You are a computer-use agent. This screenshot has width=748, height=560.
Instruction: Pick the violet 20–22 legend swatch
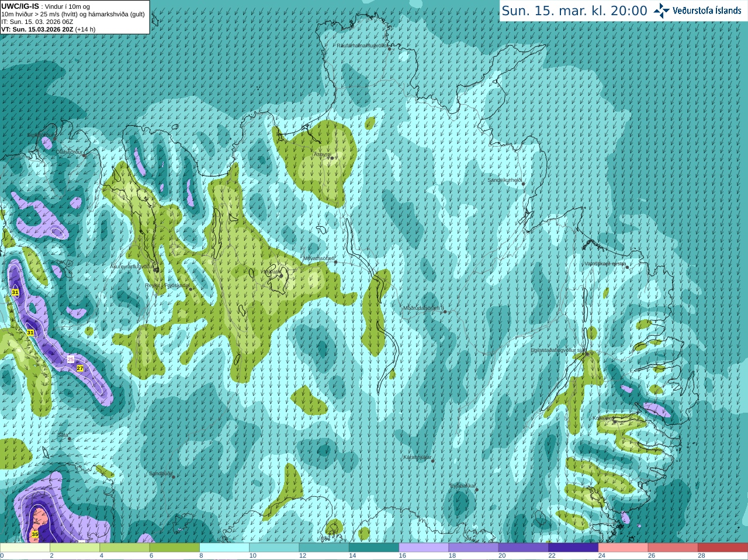pyautogui.click(x=524, y=548)
